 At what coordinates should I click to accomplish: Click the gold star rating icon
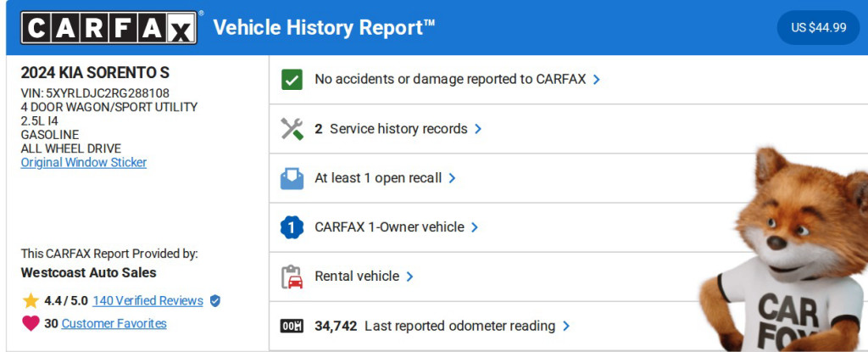point(31,300)
